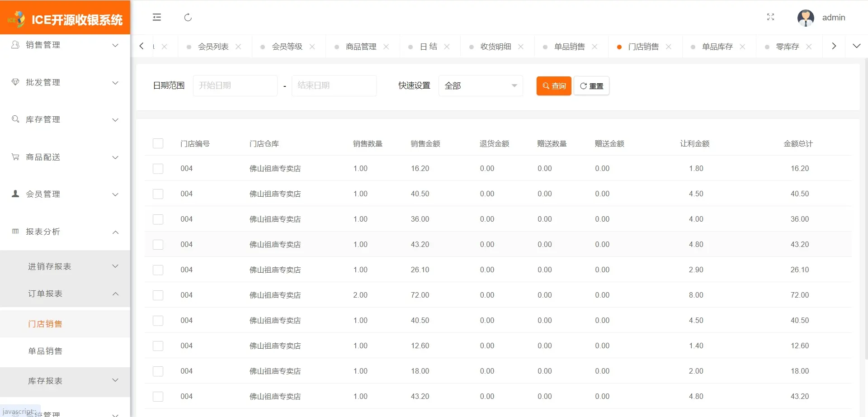
Task: Check the row with sales amount 72.00
Action: [158, 295]
